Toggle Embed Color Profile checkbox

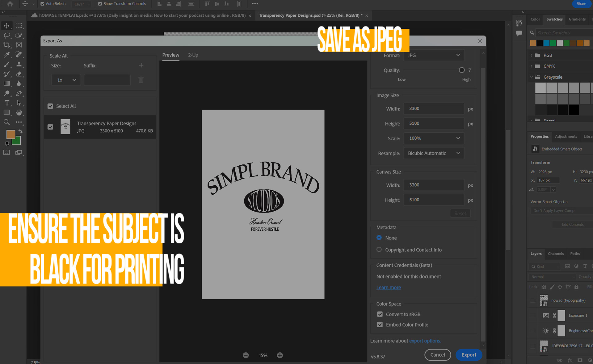click(x=380, y=325)
